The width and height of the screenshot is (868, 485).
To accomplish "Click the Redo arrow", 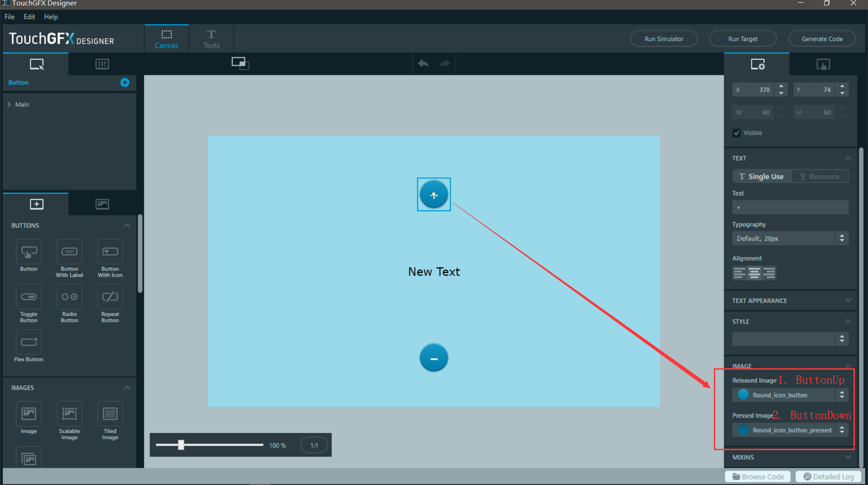I will point(445,63).
